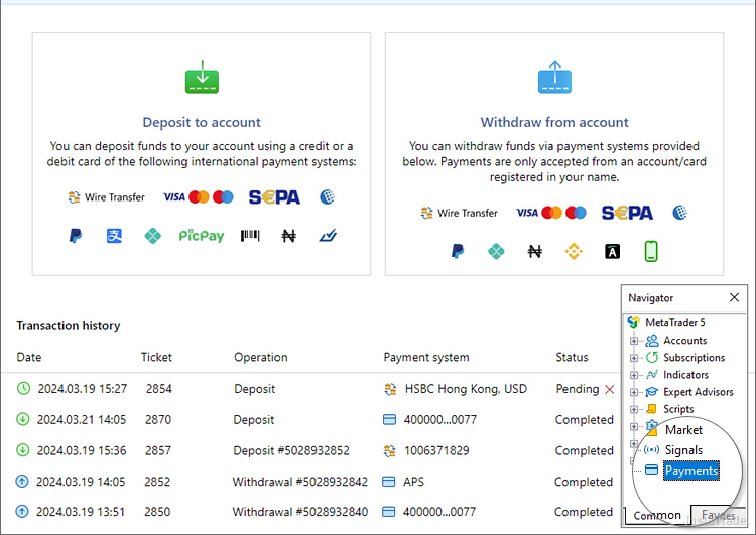Click the blue withdraw upload icon

(x=554, y=78)
